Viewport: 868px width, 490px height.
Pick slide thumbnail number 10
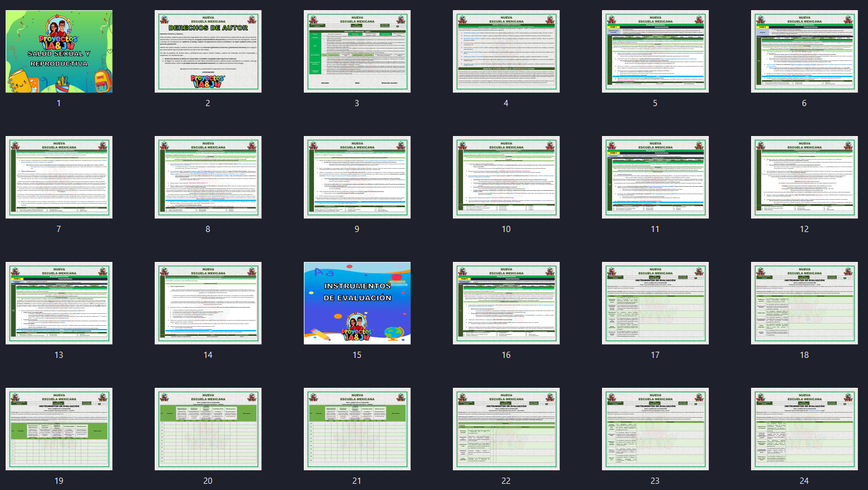[x=506, y=177]
